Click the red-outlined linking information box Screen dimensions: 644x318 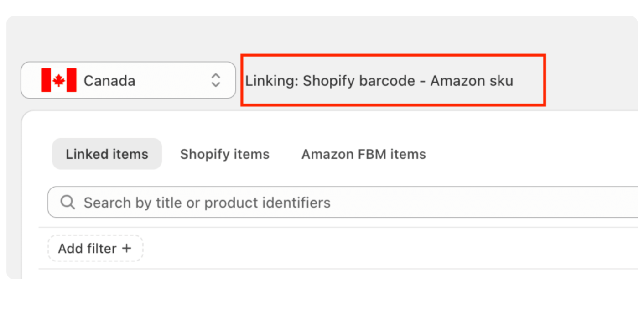[x=393, y=80]
